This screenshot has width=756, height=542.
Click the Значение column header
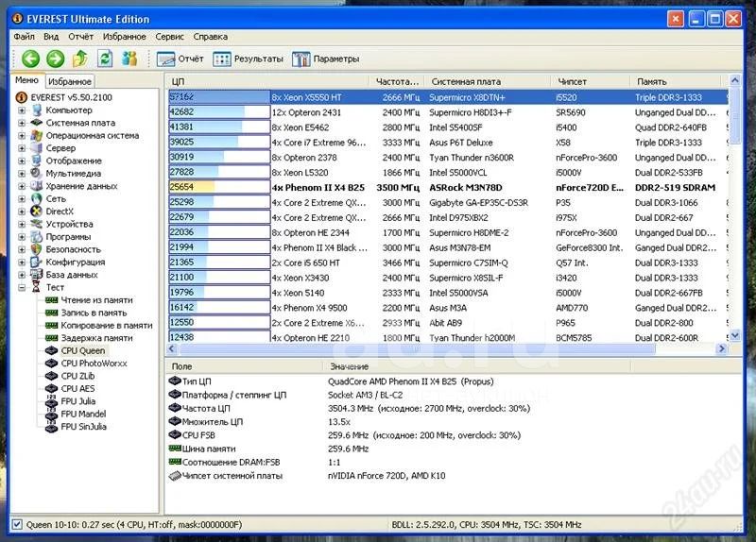pyautogui.click(x=476, y=366)
